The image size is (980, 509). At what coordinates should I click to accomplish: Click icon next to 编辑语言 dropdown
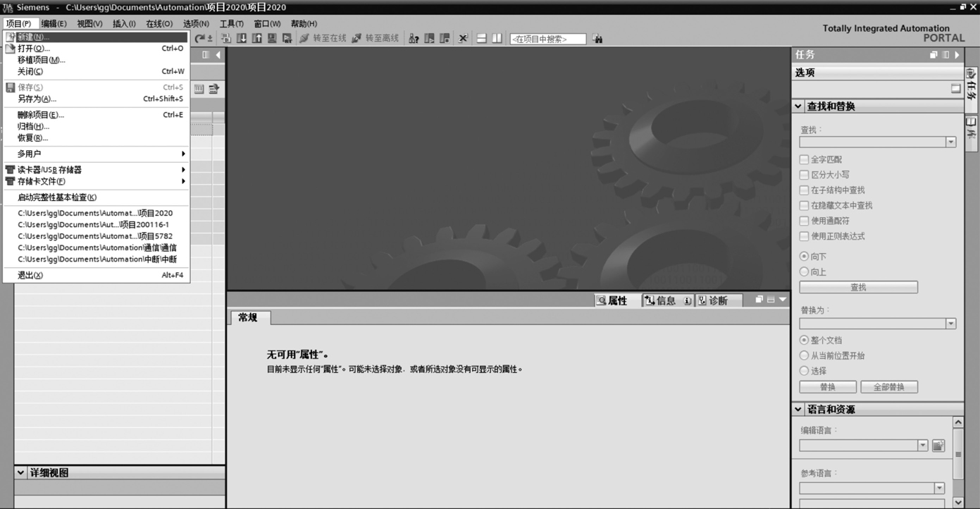pyautogui.click(x=938, y=446)
